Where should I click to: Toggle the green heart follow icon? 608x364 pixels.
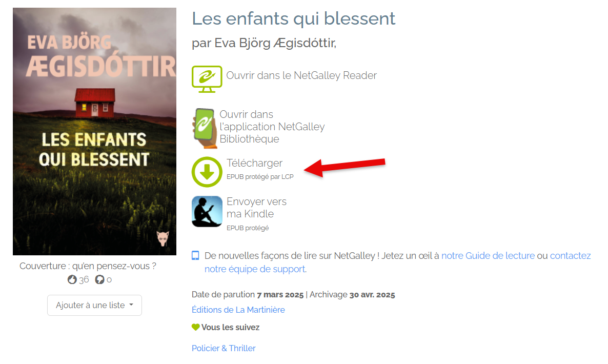[x=195, y=327]
